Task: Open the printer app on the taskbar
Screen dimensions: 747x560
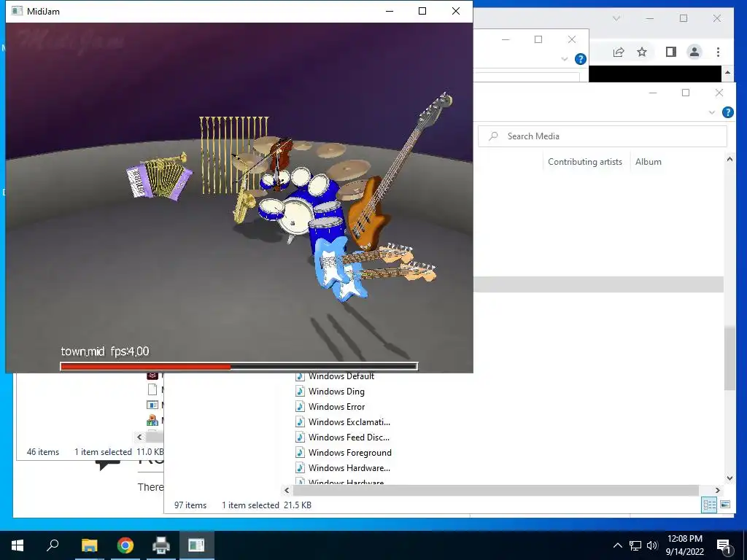Action: tap(160, 545)
